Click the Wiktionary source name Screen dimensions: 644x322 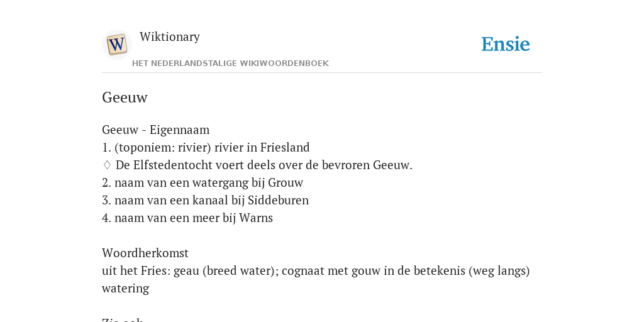[170, 36]
